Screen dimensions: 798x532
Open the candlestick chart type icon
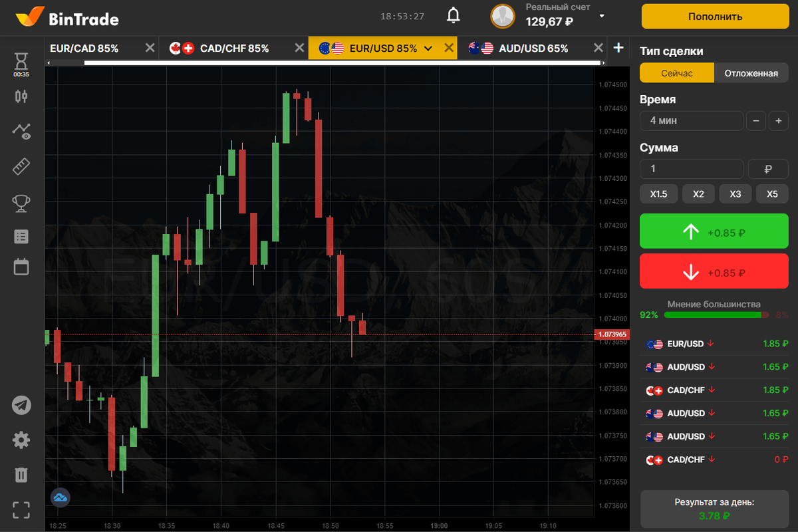coord(21,96)
